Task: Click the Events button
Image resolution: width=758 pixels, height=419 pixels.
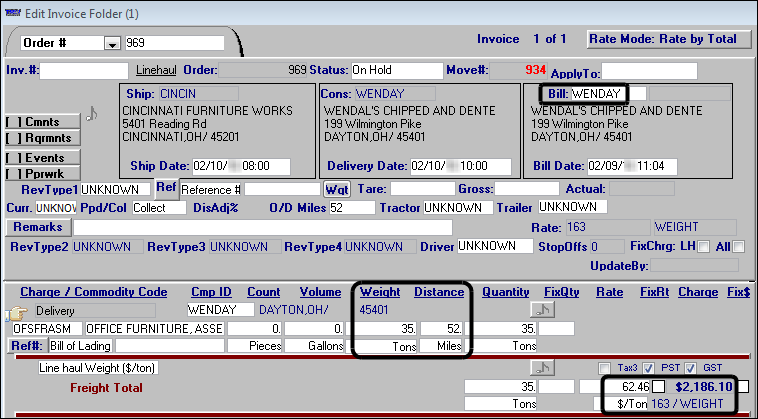Action: tap(43, 158)
